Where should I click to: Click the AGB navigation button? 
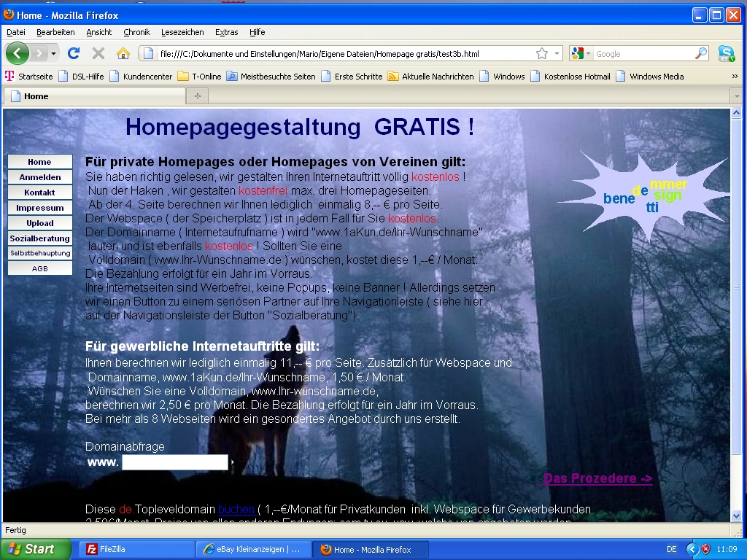[40, 268]
